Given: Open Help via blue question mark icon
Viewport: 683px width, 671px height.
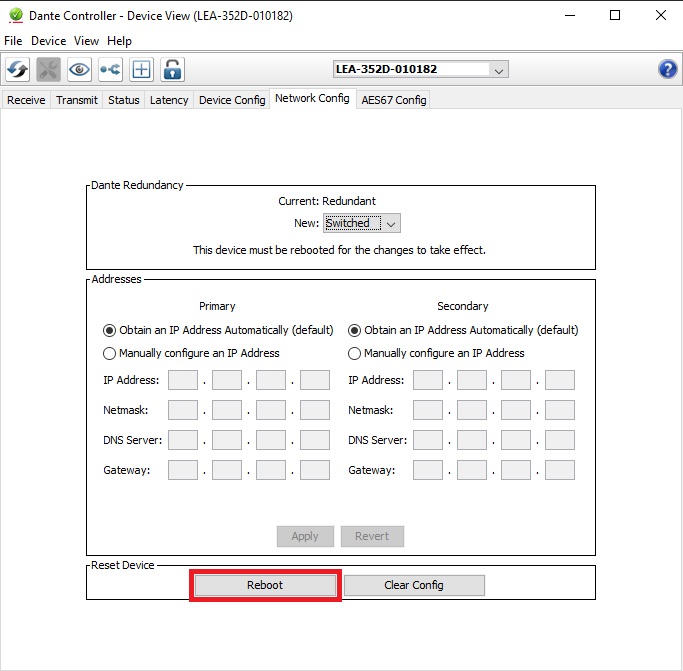Looking at the screenshot, I should click(667, 69).
